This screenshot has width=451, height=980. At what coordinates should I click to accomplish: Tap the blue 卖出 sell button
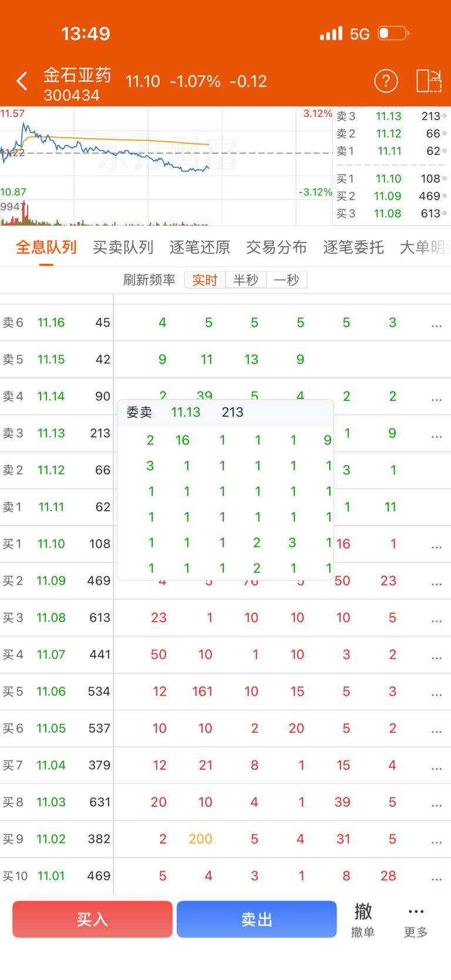[x=257, y=919]
